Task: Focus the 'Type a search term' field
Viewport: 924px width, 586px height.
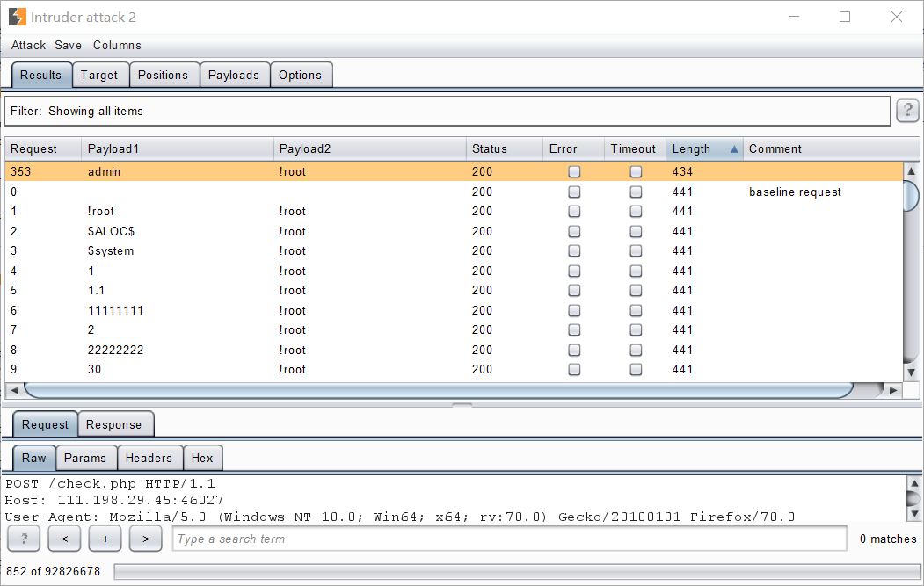Action: pyautogui.click(x=509, y=539)
